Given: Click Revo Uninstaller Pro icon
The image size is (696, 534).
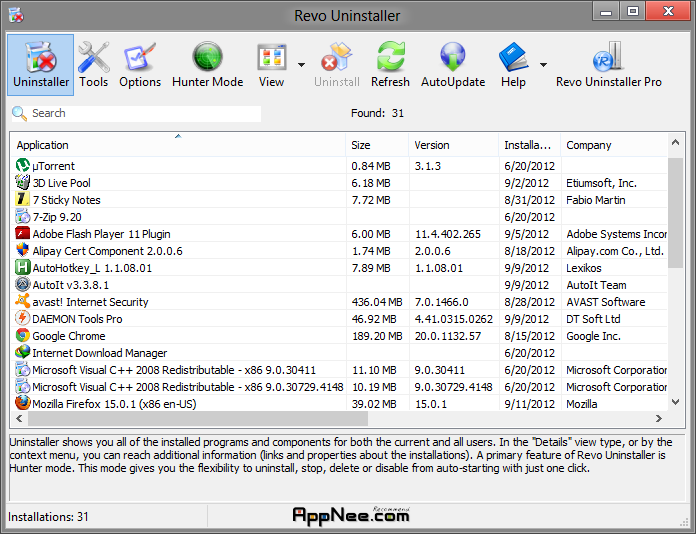Looking at the screenshot, I should [x=609, y=65].
